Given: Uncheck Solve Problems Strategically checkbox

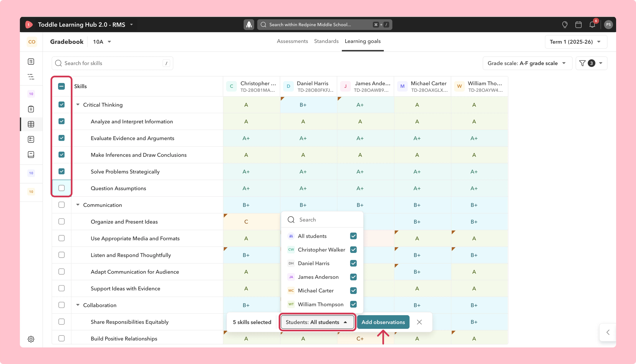Looking at the screenshot, I should tap(62, 171).
